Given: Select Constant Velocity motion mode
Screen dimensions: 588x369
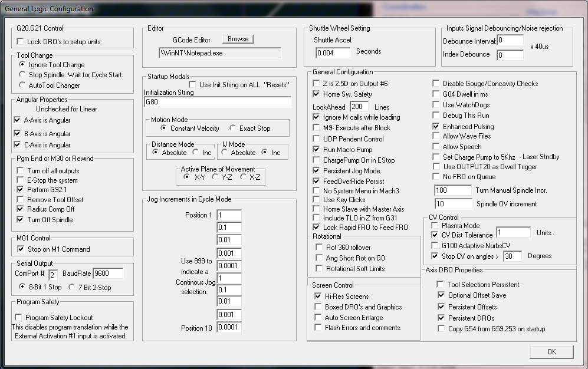Looking at the screenshot, I should tap(163, 128).
